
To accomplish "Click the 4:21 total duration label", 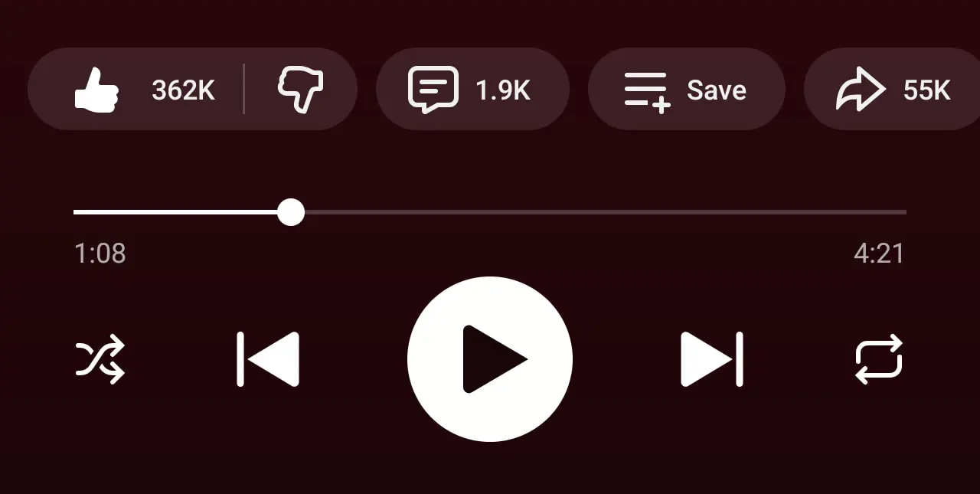I will (879, 254).
